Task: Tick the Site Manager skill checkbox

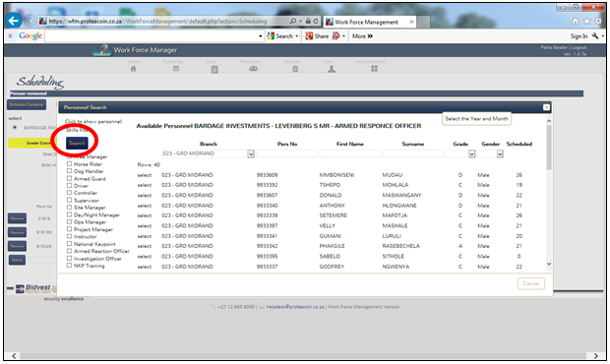Action: point(69,208)
